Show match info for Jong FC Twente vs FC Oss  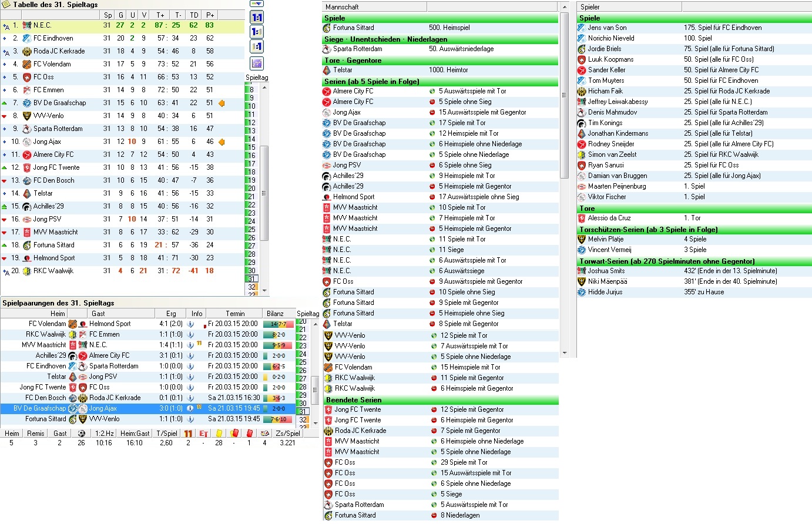190,387
